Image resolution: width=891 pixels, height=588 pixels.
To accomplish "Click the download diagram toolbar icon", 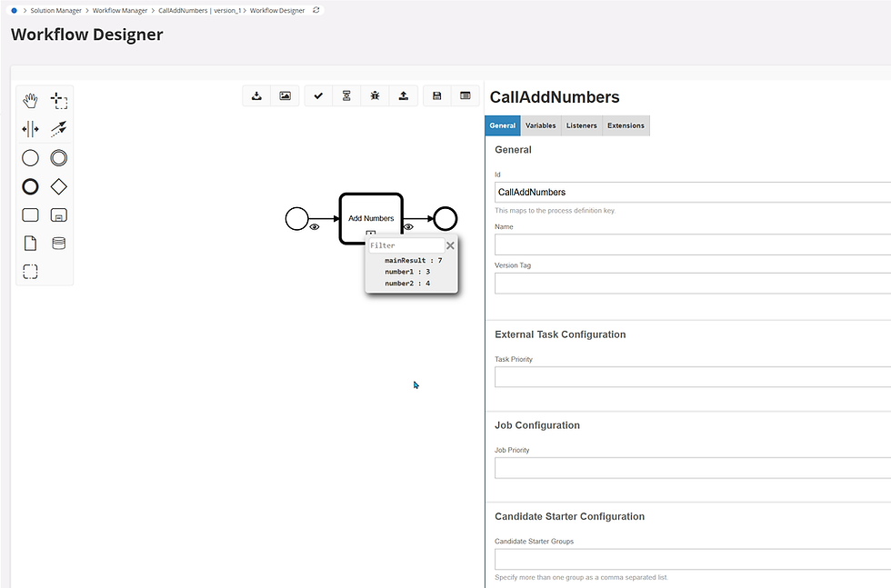I will click(256, 96).
